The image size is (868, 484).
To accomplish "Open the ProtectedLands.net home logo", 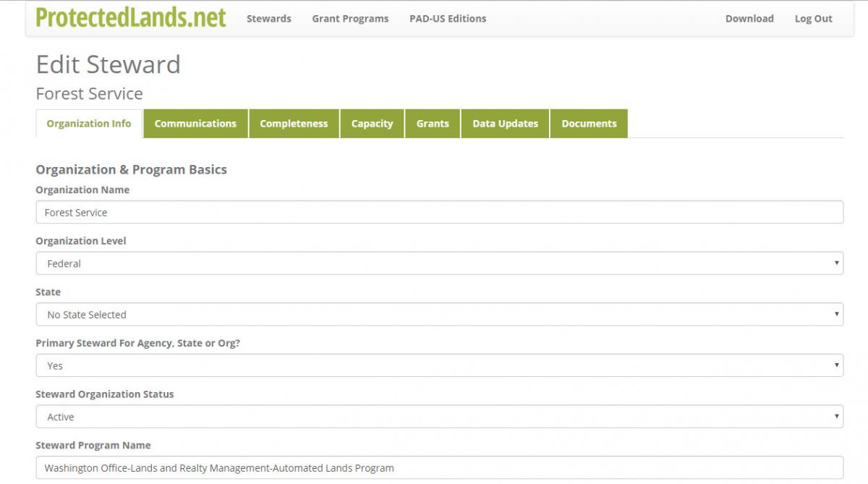I will click(131, 17).
